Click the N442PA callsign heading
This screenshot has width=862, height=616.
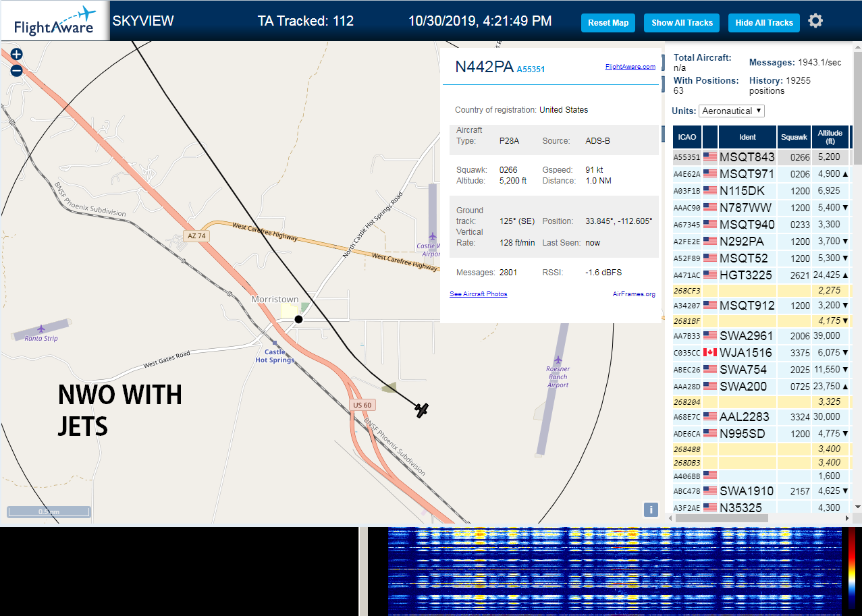coord(484,66)
